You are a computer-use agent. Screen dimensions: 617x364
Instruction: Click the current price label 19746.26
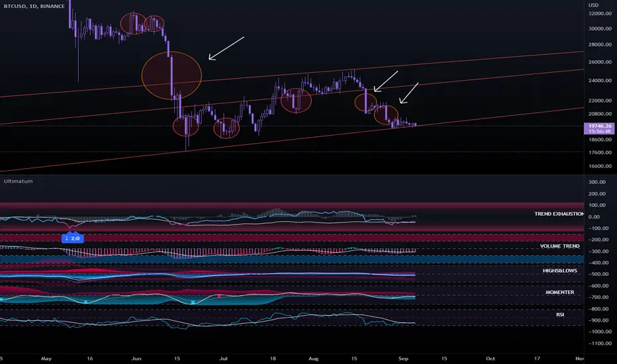(600, 126)
